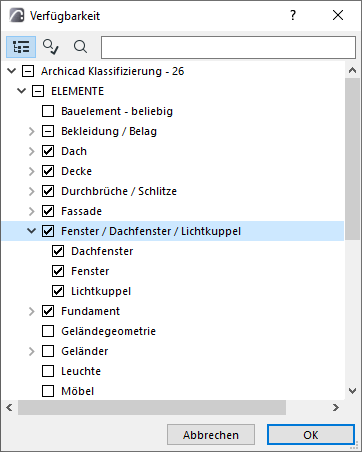Viewport: 362px width, 452px height.
Task: Expand Bekleidung / Belag branch
Action: point(32,131)
